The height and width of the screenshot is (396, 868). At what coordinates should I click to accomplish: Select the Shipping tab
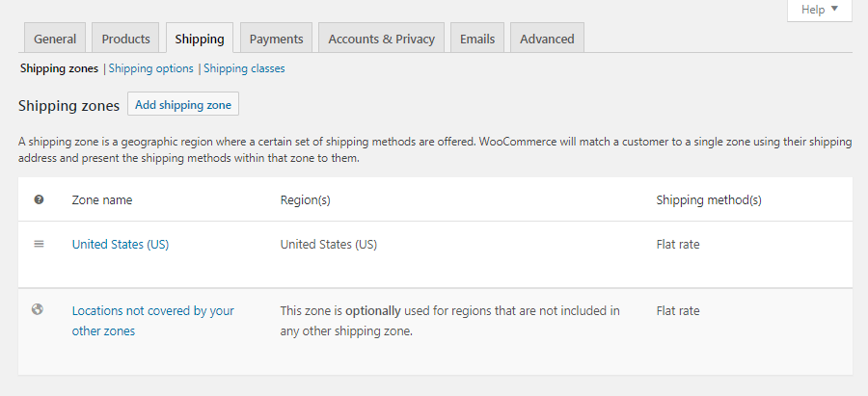200,39
